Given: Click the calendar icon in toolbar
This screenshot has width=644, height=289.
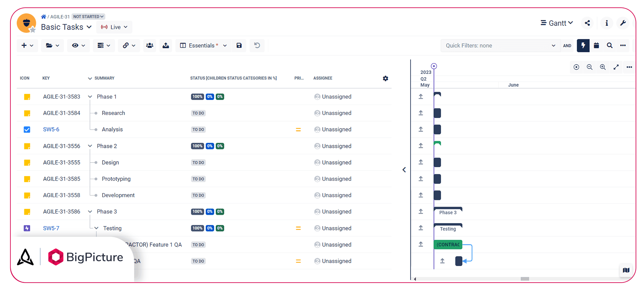Looking at the screenshot, I should (x=596, y=46).
